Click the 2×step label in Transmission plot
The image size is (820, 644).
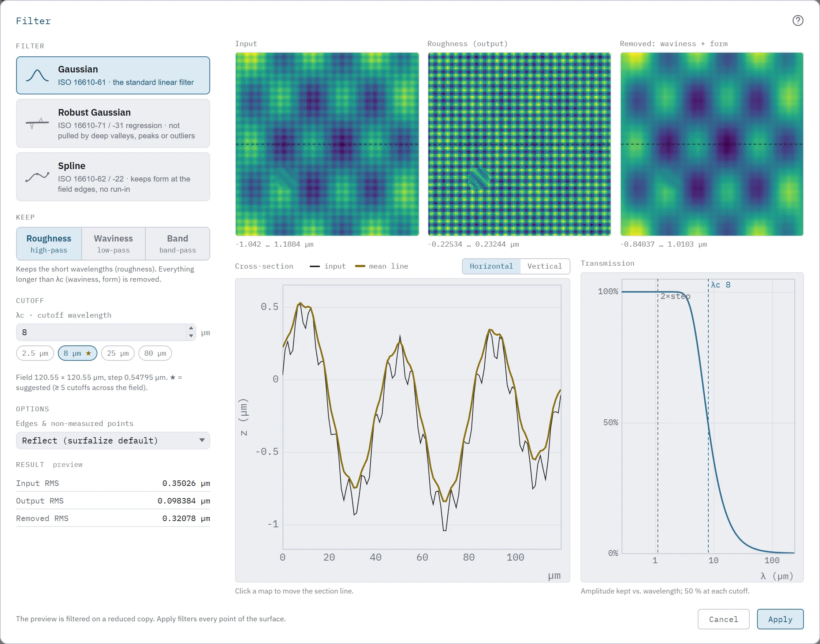tap(675, 296)
